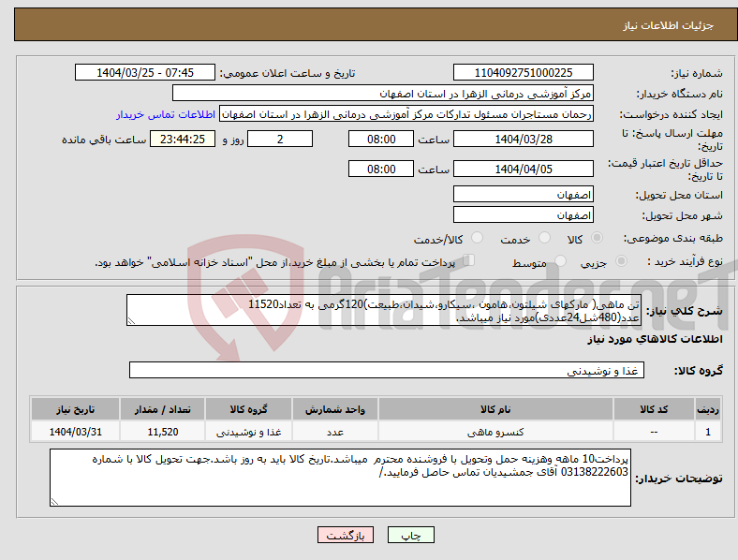Click the row number cell 1
Viewport: 738px width, 560px height.
[x=708, y=432]
